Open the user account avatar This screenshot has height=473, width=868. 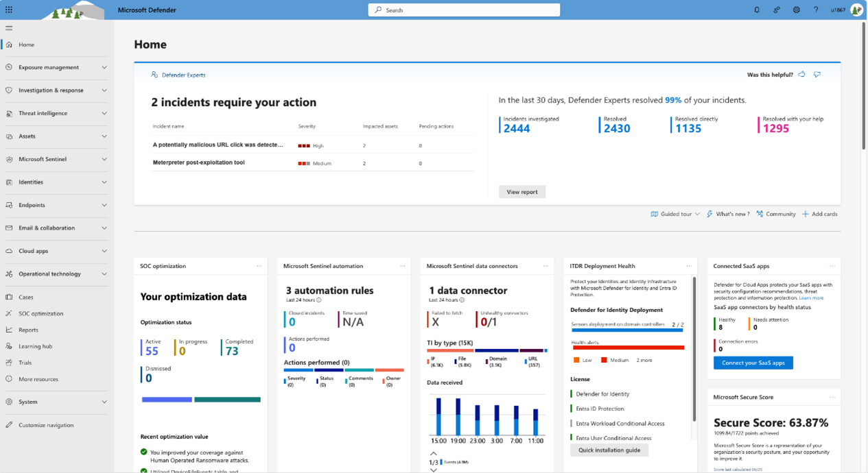point(856,10)
